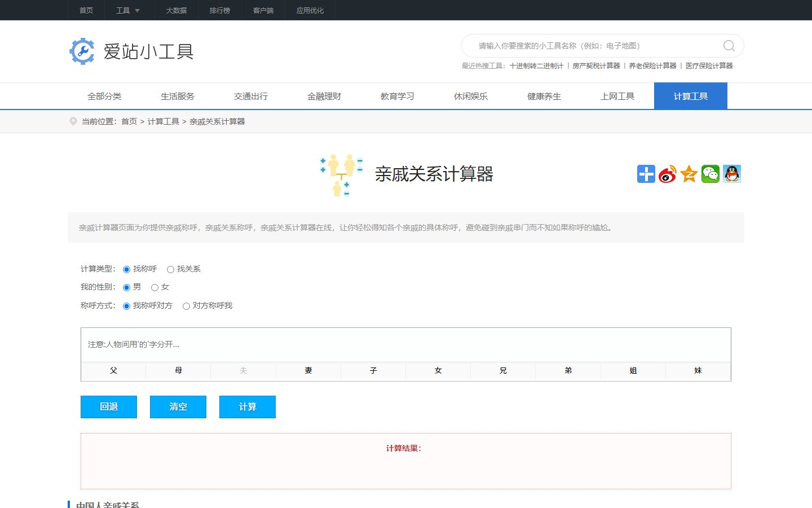The image size is (812, 508).
Task: Switch to 上网工具 tab
Action: 617,96
